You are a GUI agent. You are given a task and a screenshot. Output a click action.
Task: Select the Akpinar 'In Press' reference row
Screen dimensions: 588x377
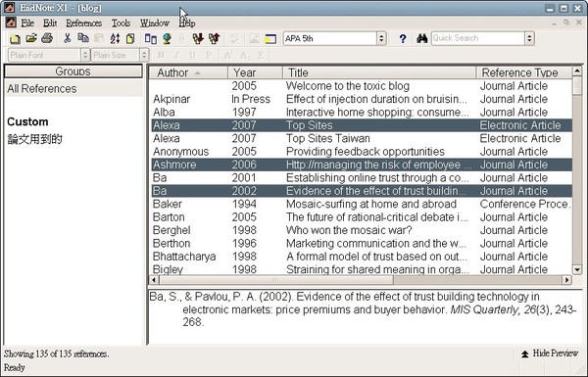point(362,99)
